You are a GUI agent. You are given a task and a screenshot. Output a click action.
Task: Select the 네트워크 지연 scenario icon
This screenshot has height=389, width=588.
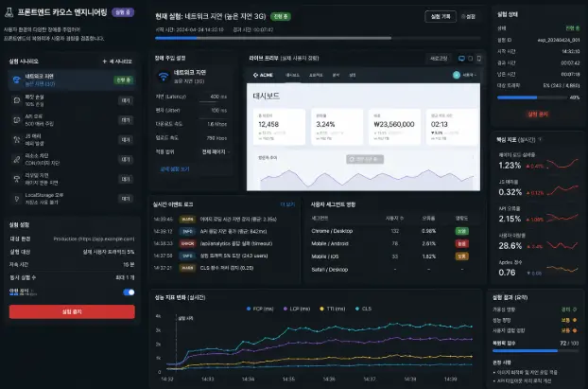[x=16, y=80]
